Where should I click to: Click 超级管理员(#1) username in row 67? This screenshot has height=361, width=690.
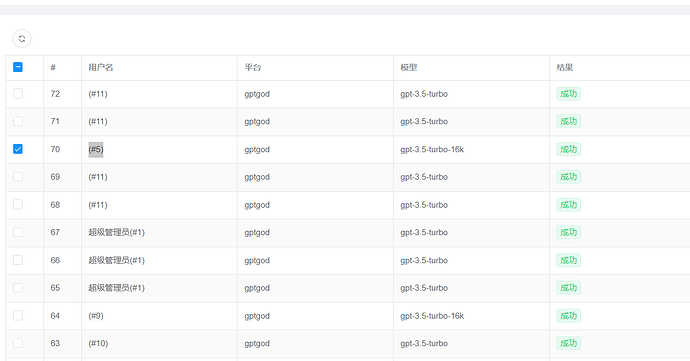(116, 232)
